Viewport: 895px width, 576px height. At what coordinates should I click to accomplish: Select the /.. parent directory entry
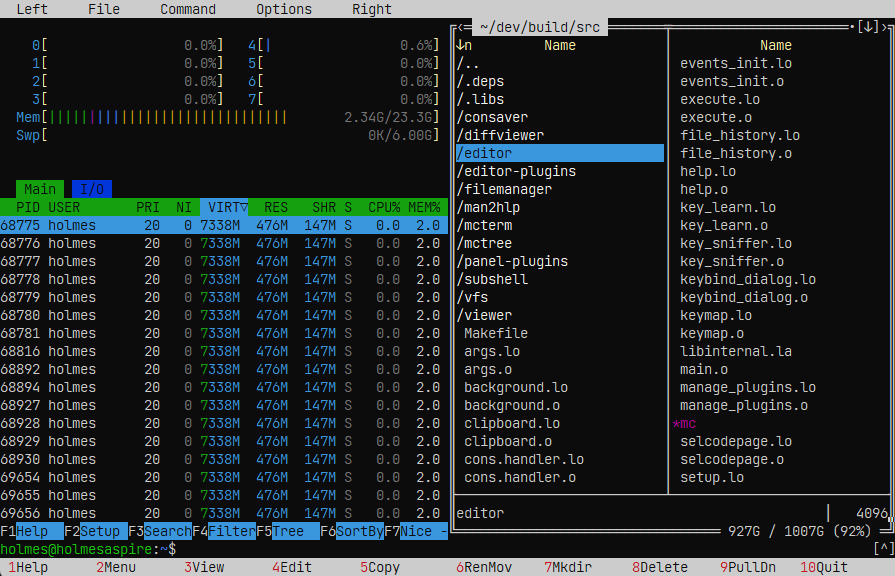[559, 63]
